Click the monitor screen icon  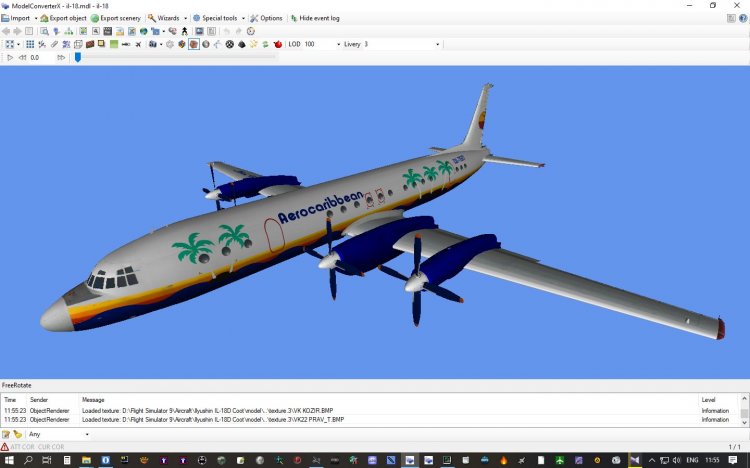(199, 31)
